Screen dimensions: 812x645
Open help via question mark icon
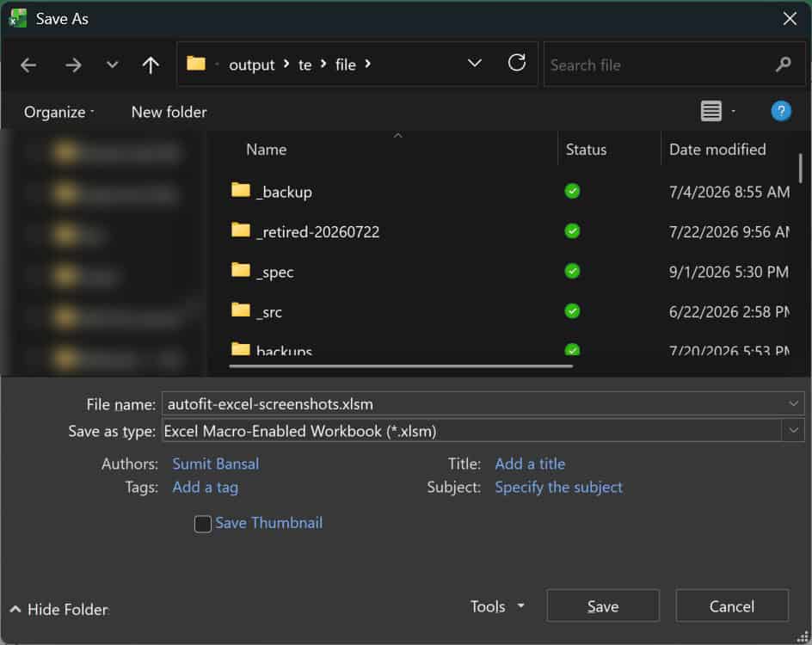click(x=781, y=111)
